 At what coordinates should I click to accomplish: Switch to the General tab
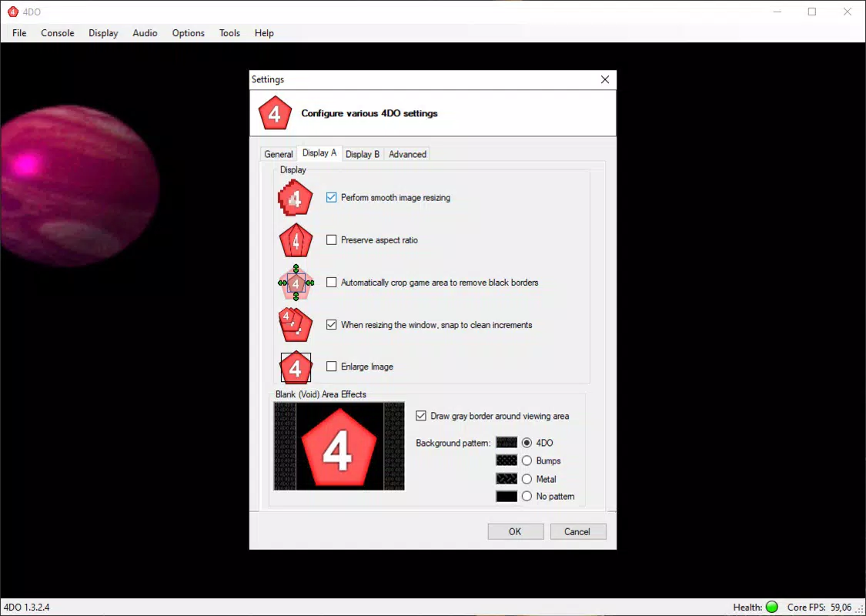[279, 154]
